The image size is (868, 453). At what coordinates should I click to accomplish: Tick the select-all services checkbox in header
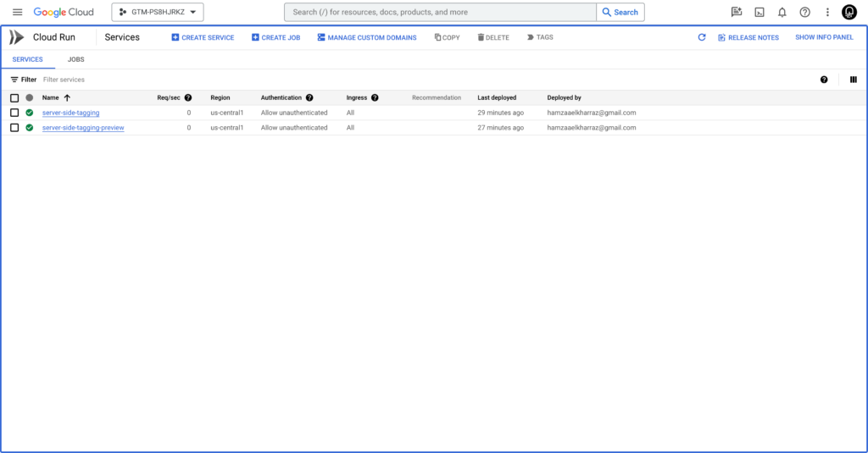[14, 98]
